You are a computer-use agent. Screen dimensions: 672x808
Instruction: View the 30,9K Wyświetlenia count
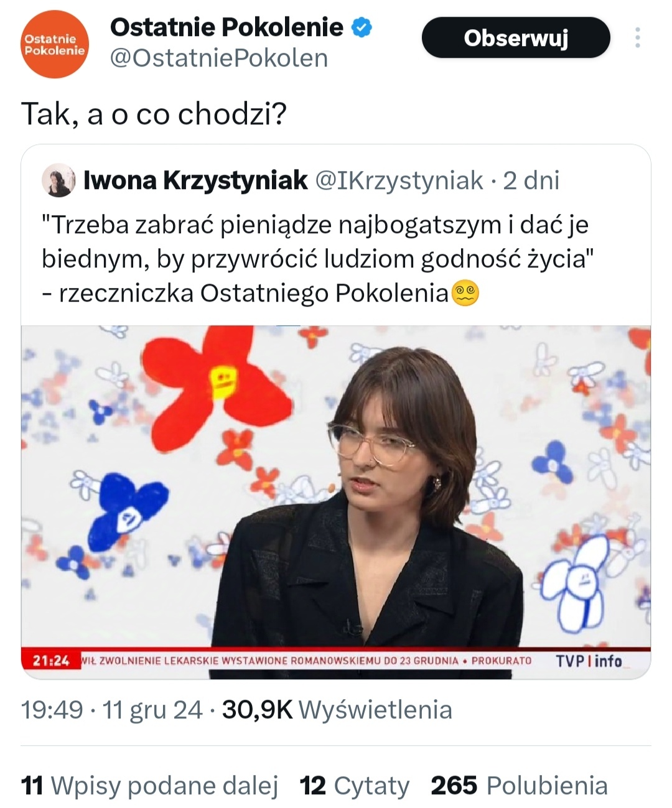pos(337,710)
